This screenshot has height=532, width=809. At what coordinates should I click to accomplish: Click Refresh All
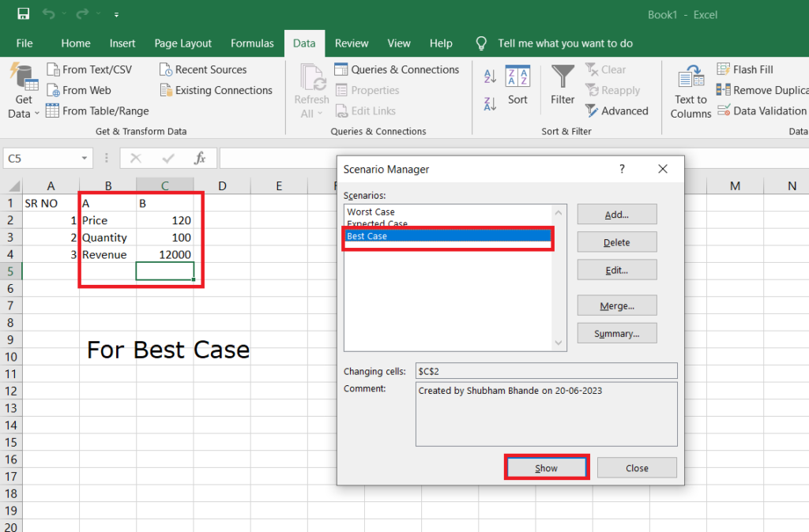click(x=310, y=89)
